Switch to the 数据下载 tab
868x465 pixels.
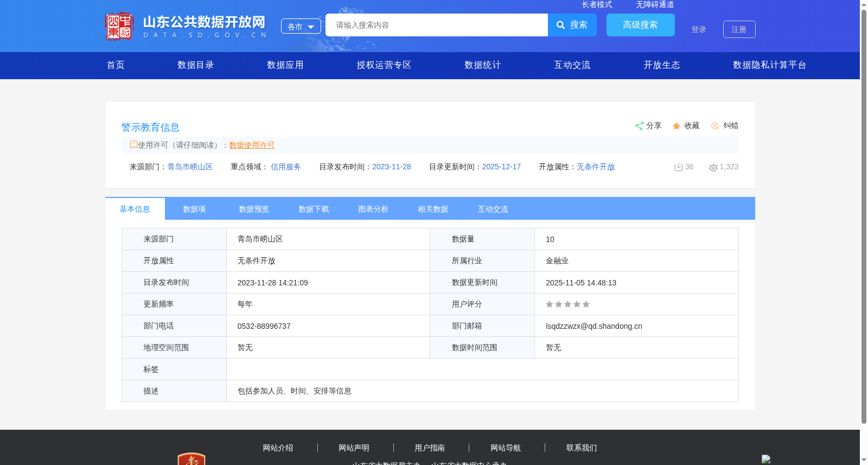(314, 209)
